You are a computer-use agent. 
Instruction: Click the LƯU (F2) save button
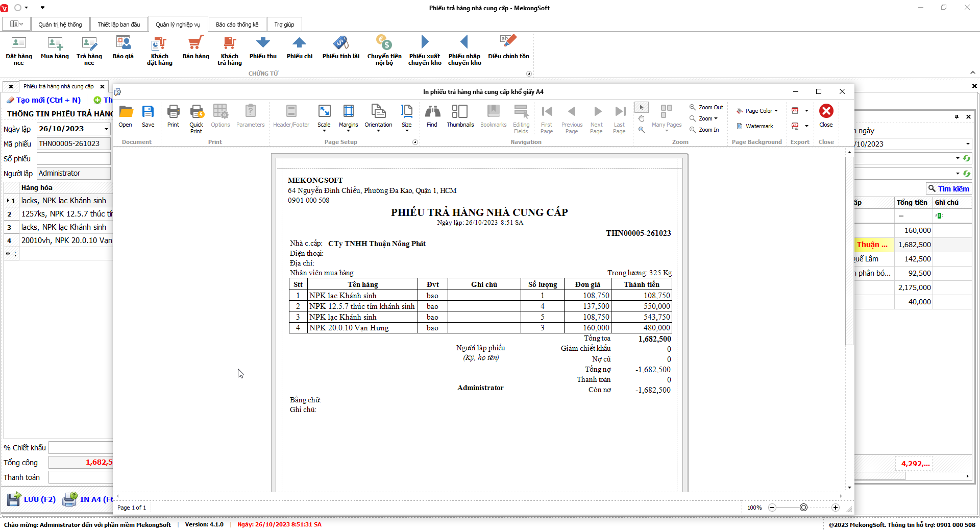click(32, 499)
